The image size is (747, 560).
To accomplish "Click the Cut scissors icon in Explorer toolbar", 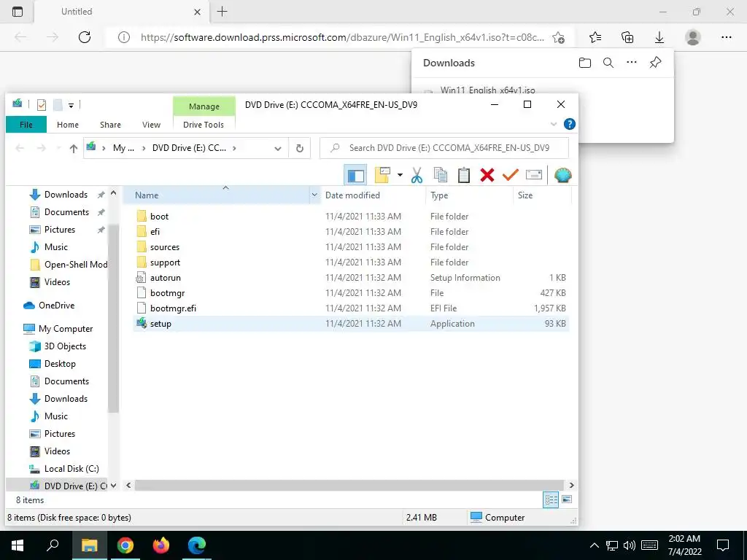I will pos(417,175).
